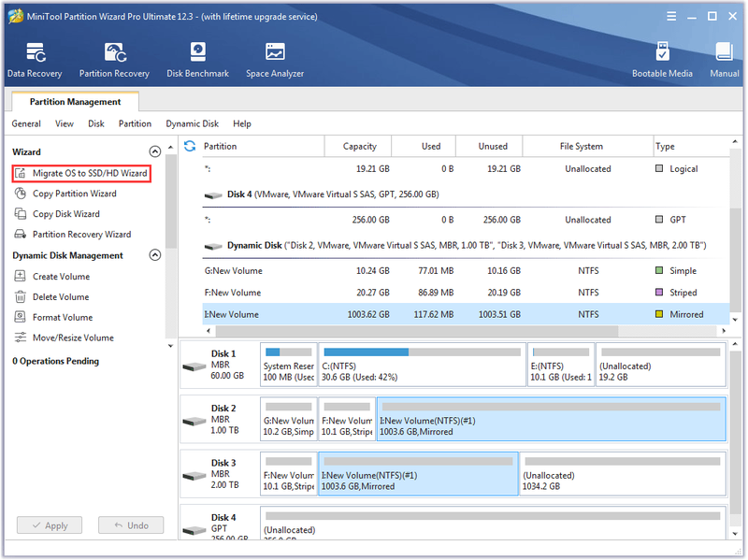Image resolution: width=748 pixels, height=560 pixels.
Task: Select F:New Volume row
Action: (x=466, y=293)
